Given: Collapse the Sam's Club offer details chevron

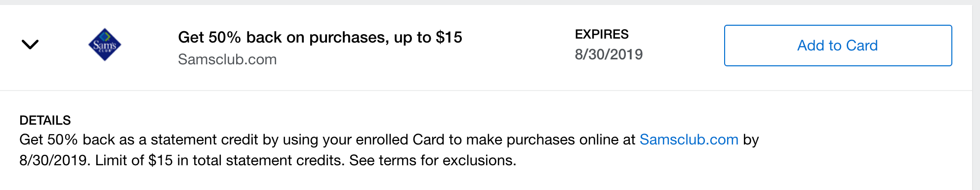Looking at the screenshot, I should click(30, 45).
